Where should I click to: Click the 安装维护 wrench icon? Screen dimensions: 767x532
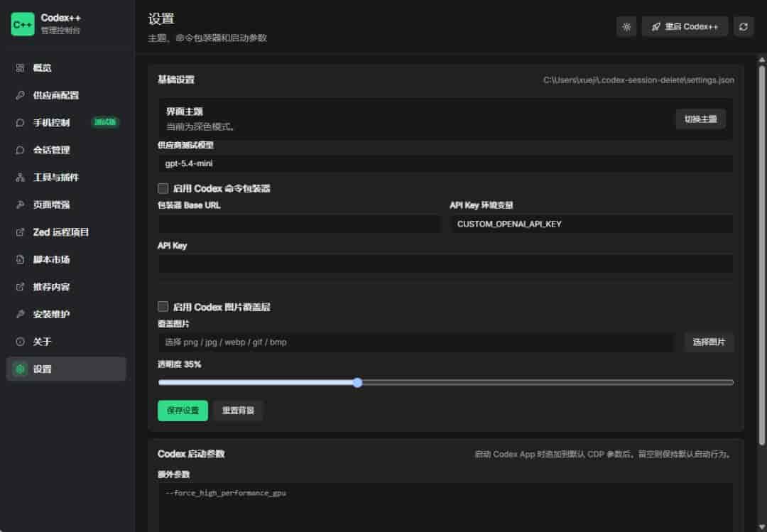click(x=20, y=315)
